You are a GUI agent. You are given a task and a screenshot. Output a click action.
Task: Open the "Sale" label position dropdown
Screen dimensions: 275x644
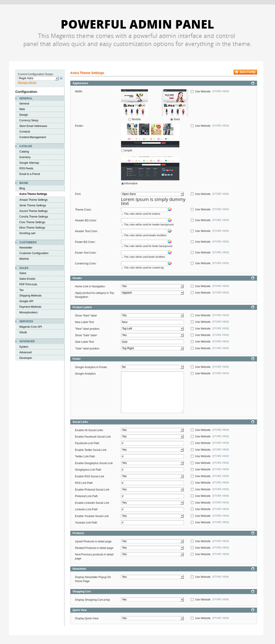click(152, 348)
